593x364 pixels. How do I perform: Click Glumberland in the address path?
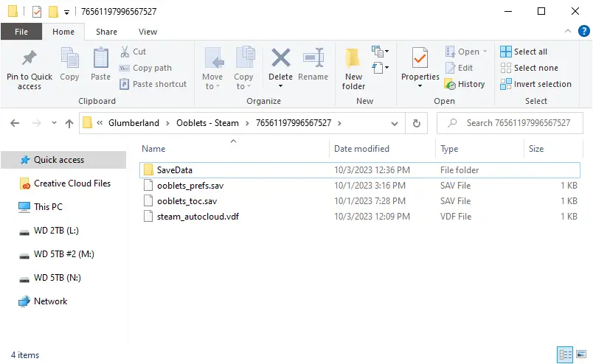[x=133, y=123]
